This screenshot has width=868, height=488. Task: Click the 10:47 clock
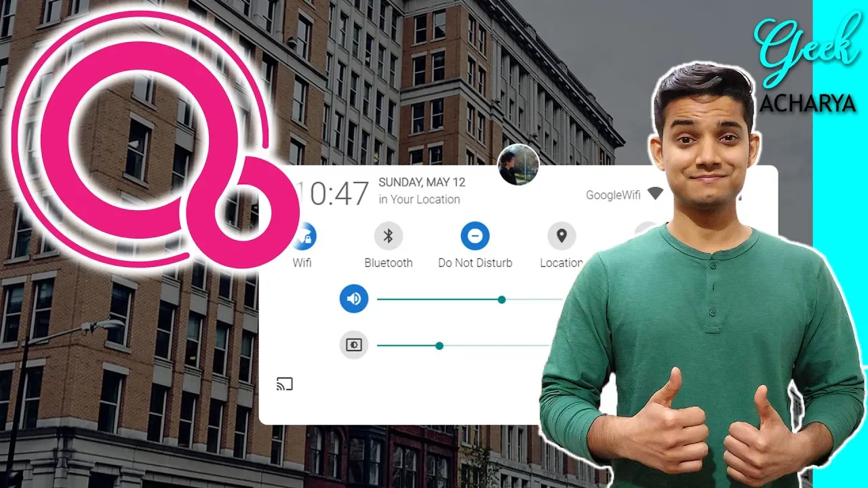(x=335, y=193)
